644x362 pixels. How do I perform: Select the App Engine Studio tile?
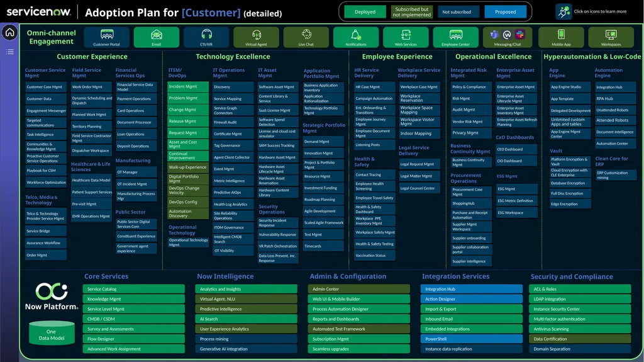[x=570, y=87]
